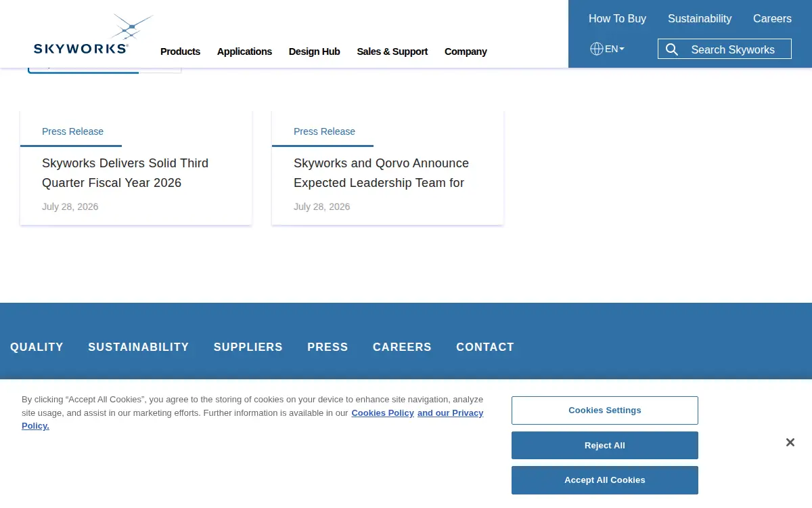Screen dimensions: 812x508
Task: Go to SUSTAINABILITY in footer
Action: click(x=138, y=347)
